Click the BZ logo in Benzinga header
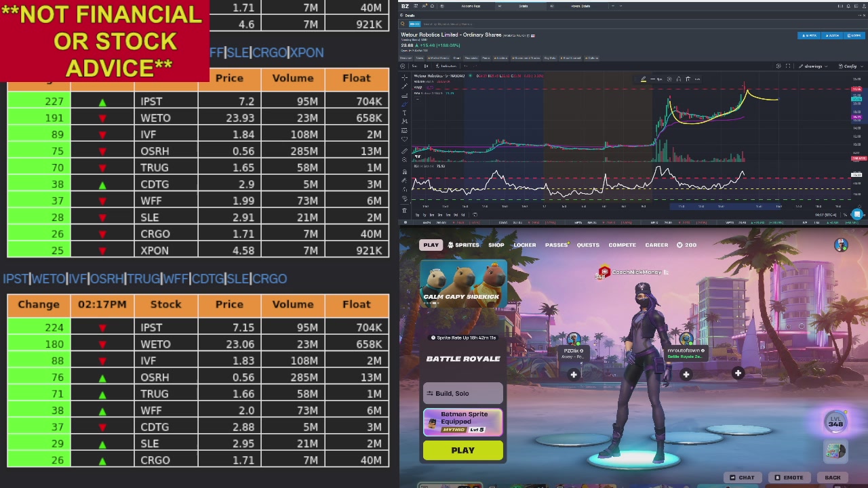 pos(405,6)
